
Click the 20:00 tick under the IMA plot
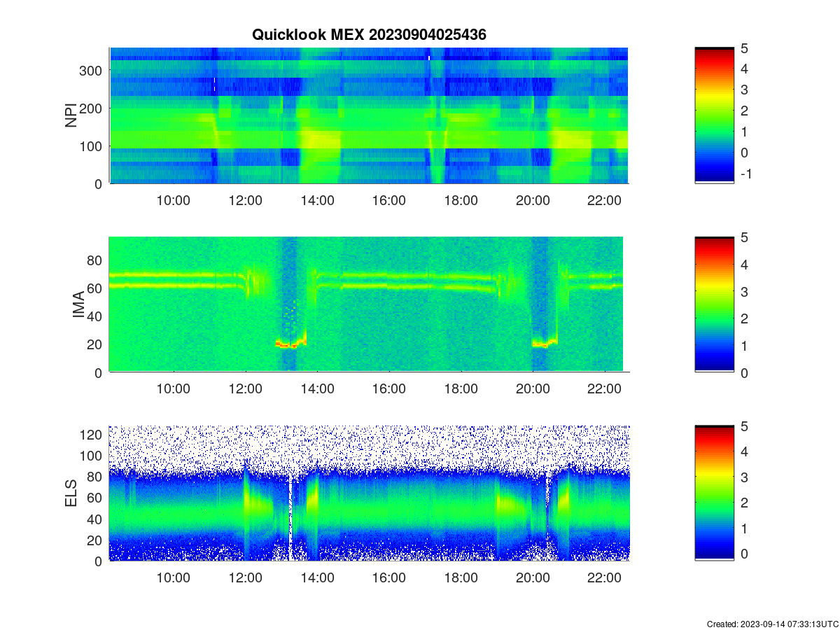pos(533,389)
